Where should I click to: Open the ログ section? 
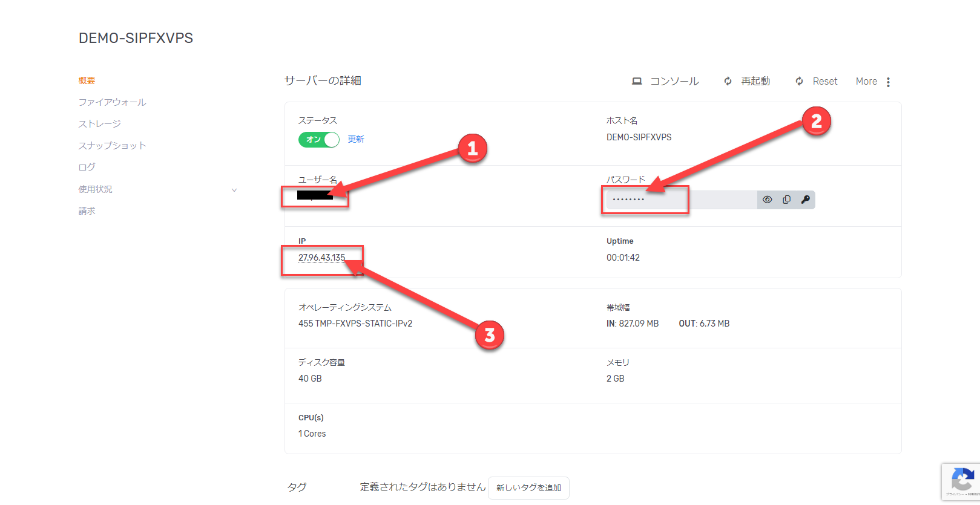coord(87,168)
